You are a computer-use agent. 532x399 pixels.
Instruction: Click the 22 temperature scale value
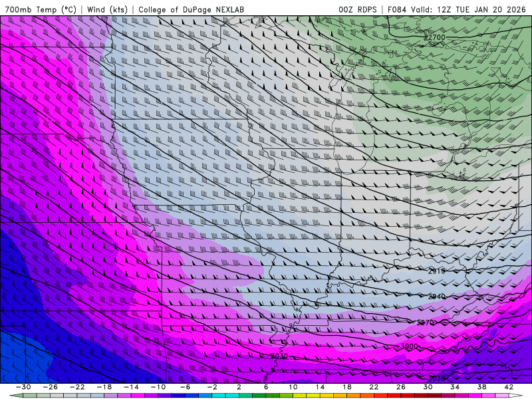point(374,387)
